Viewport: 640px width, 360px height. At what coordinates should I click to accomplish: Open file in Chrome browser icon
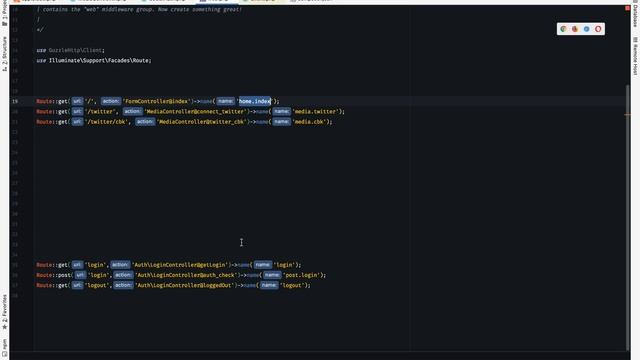tap(563, 29)
